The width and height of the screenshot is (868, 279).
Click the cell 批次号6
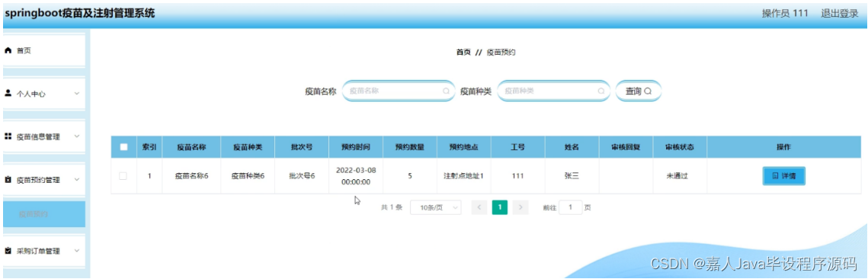point(302,176)
